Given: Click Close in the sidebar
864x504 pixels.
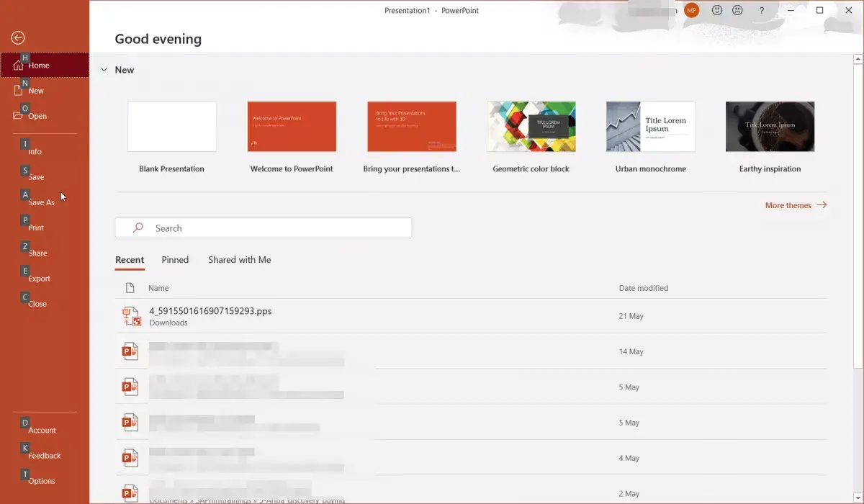Looking at the screenshot, I should point(45,304).
